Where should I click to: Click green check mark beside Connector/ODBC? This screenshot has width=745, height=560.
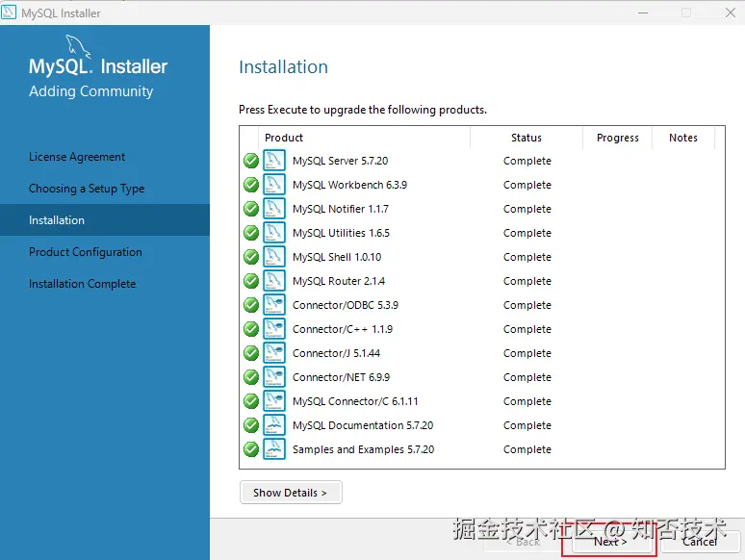251,305
